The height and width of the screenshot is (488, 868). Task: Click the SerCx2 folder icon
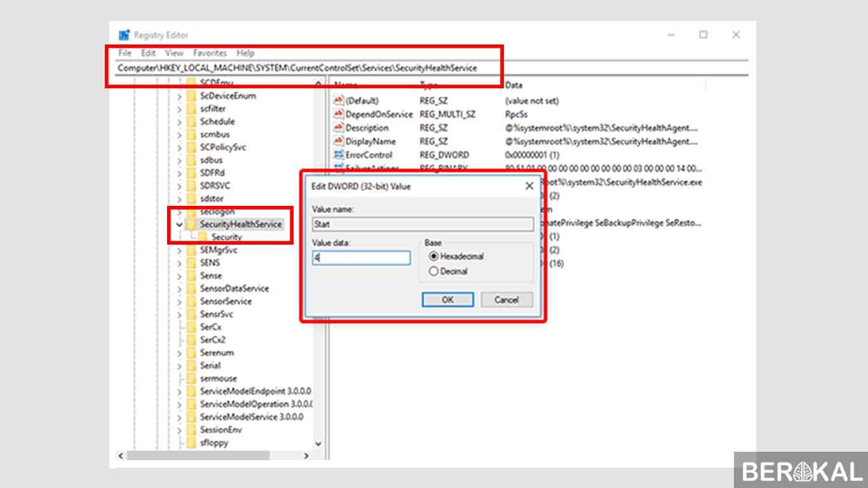click(x=191, y=340)
